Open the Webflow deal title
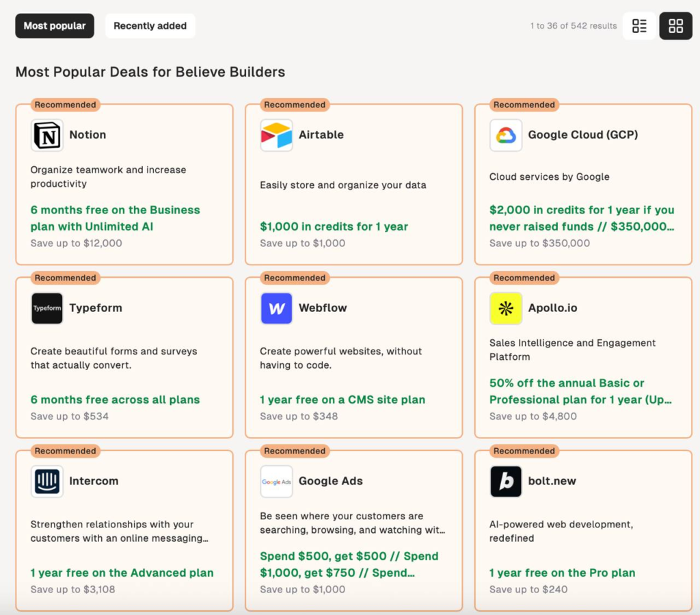The height and width of the screenshot is (615, 700). [323, 308]
